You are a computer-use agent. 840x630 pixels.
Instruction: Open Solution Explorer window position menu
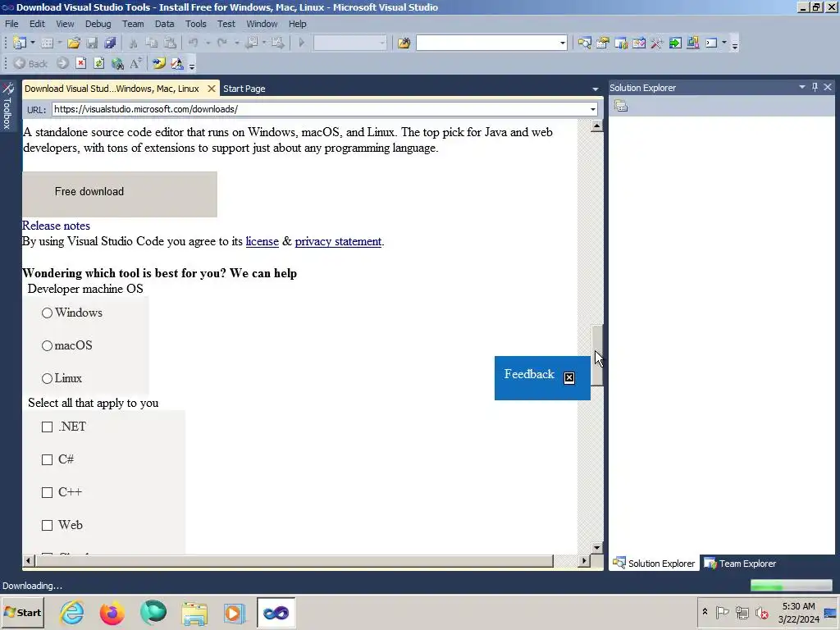point(802,87)
